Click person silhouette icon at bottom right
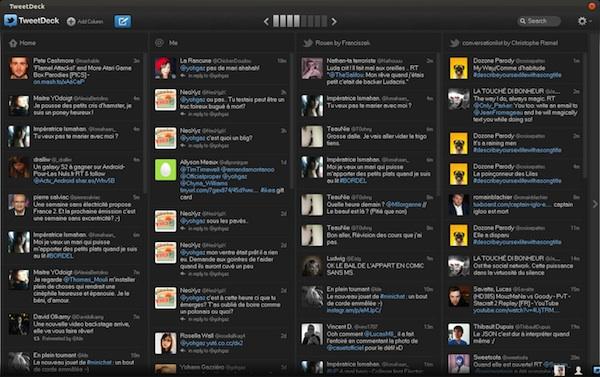Viewport: 600px width, 377px height. (x=578, y=370)
